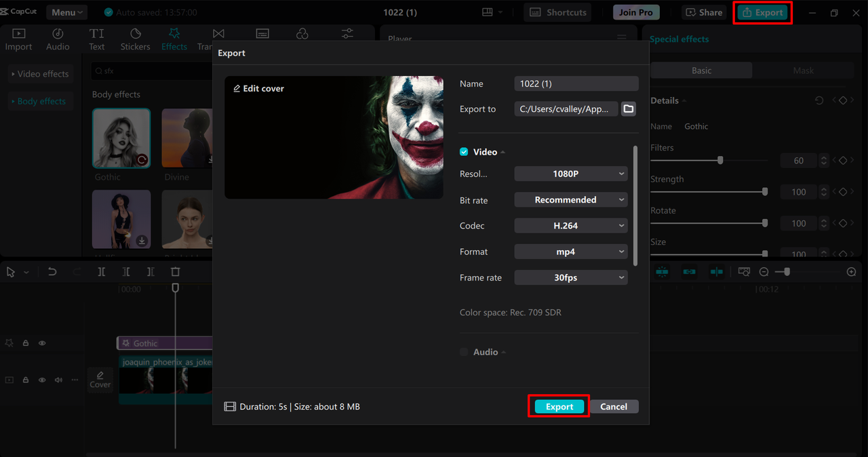
Task: Click the Strength slider handle
Action: click(x=765, y=192)
